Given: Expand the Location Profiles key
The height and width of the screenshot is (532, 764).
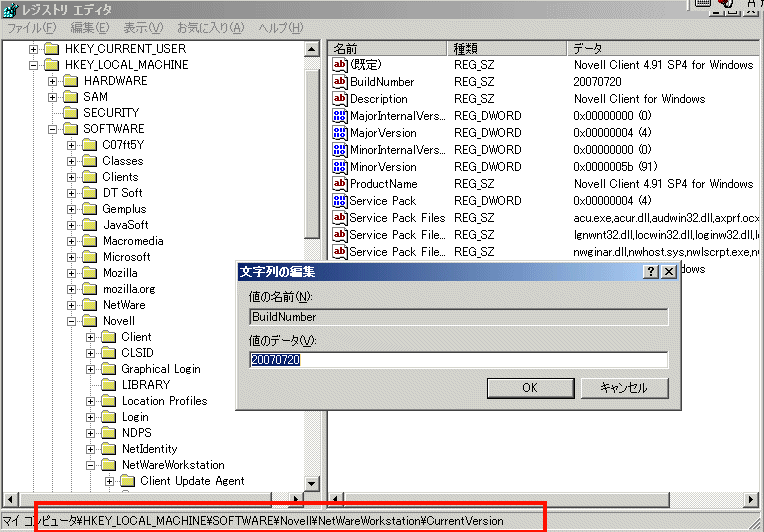Looking at the screenshot, I should [x=90, y=401].
